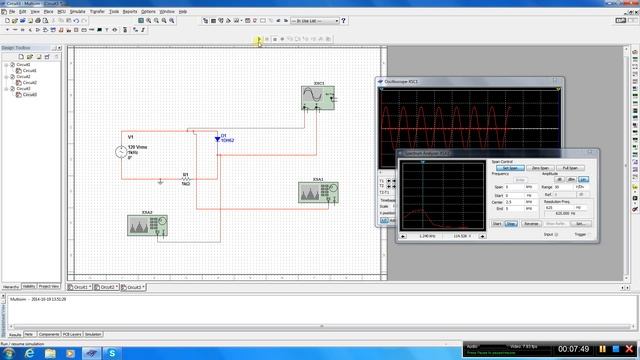640x360 pixels.
Task: Click the New file toolbar icon
Action: pos(7,20)
